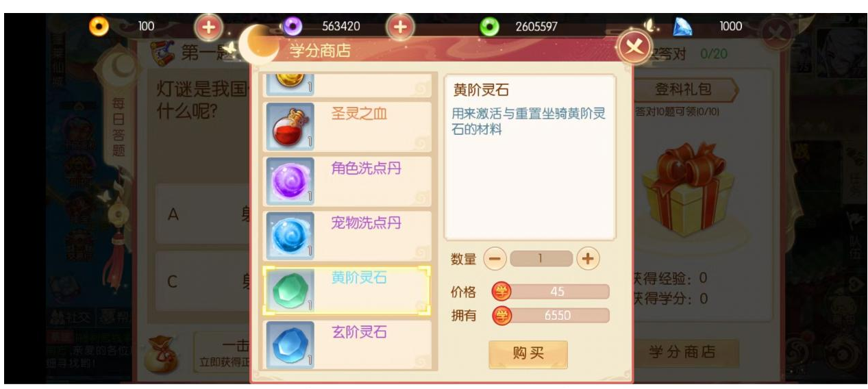Click the 数量 quantity value field
The width and height of the screenshot is (868, 389).
(x=541, y=259)
